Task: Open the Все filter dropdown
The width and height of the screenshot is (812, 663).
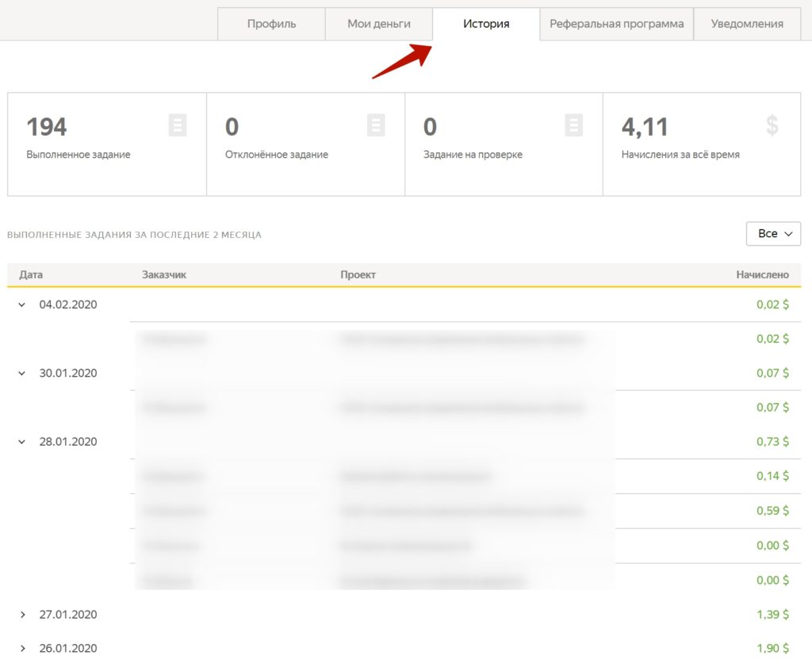Action: click(774, 234)
